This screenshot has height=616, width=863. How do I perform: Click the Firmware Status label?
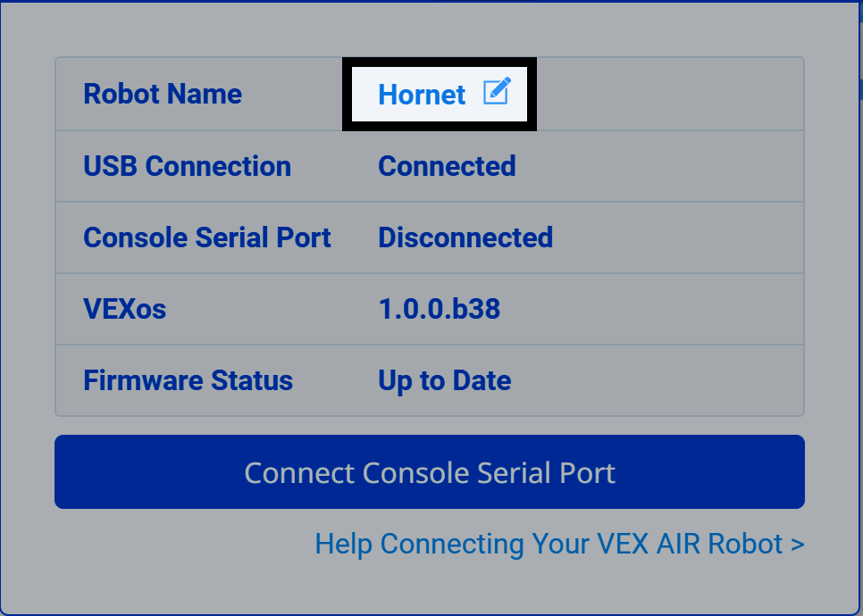click(x=188, y=380)
